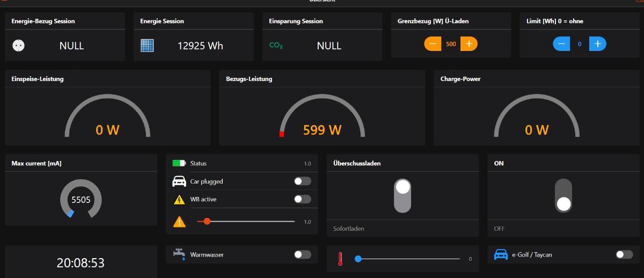Click the water tap icon beside Warmwasser

[x=179, y=254]
